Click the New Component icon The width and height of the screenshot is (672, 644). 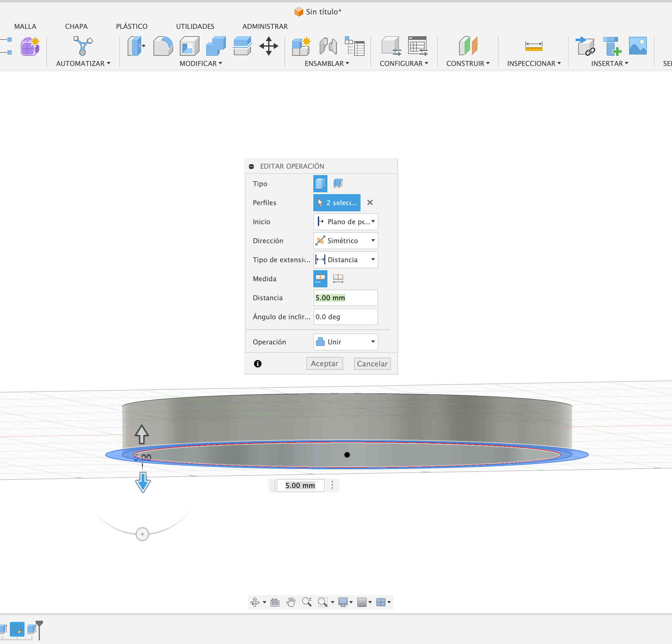click(x=301, y=46)
